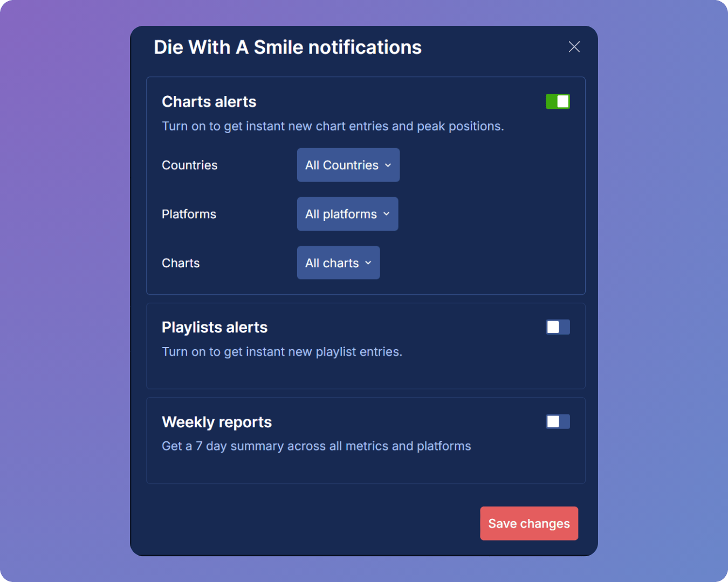The width and height of the screenshot is (728, 582).
Task: Click the Save changes button
Action: 528,523
